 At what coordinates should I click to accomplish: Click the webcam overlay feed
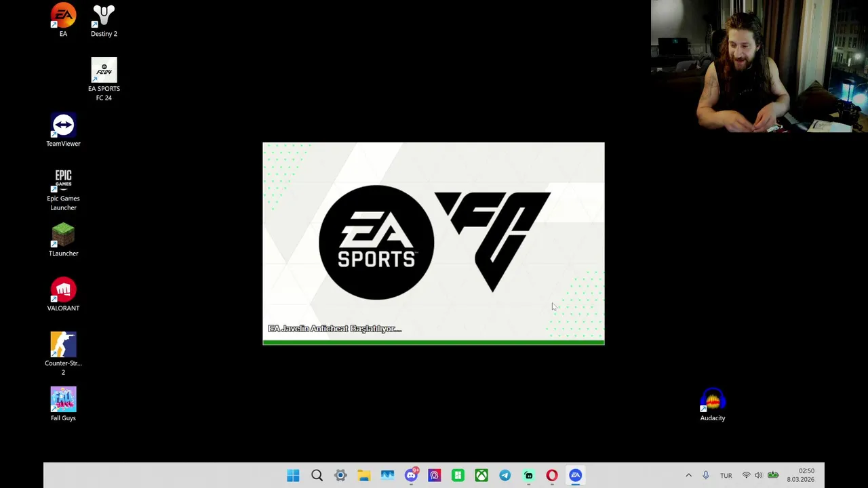coord(759,66)
